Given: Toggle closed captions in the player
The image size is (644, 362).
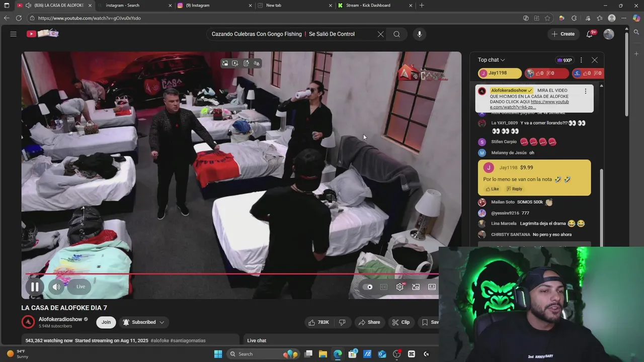Looking at the screenshot, I should [384, 287].
